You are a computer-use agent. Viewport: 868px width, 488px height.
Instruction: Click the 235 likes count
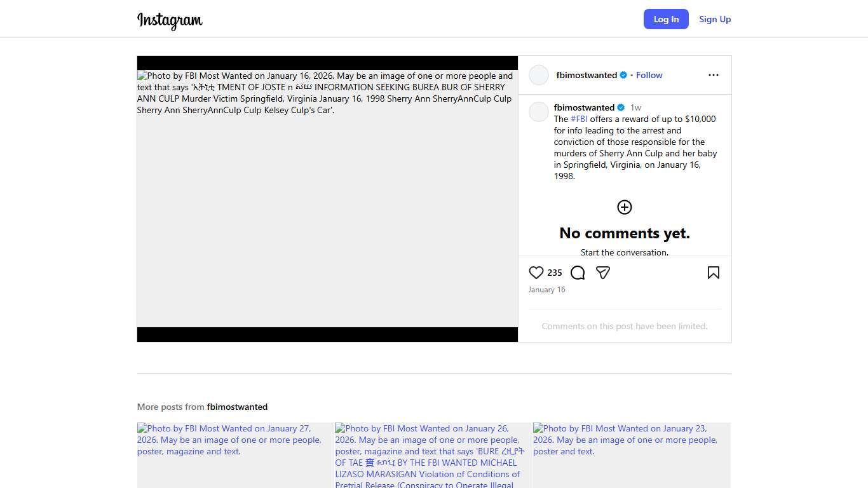pyautogui.click(x=555, y=273)
